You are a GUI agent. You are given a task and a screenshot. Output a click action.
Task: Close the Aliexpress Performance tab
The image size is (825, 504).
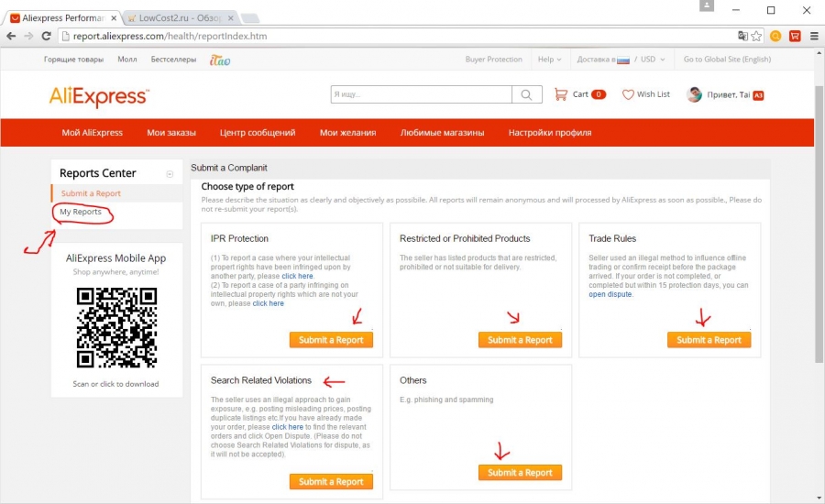click(x=114, y=18)
